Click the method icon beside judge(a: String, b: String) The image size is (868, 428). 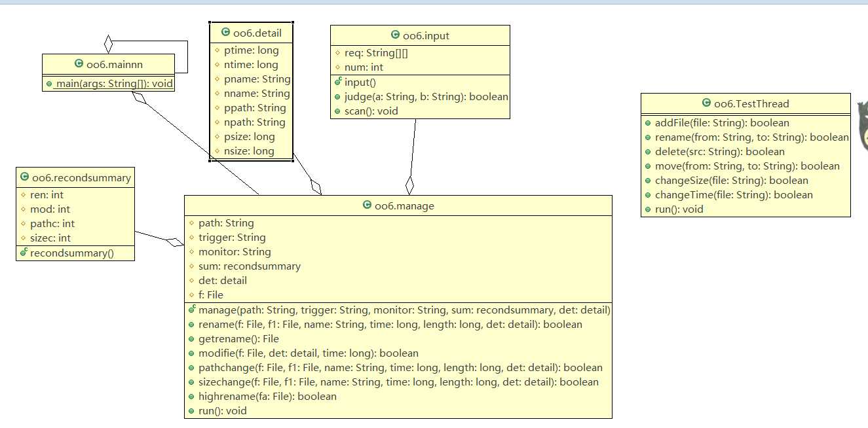coord(338,97)
